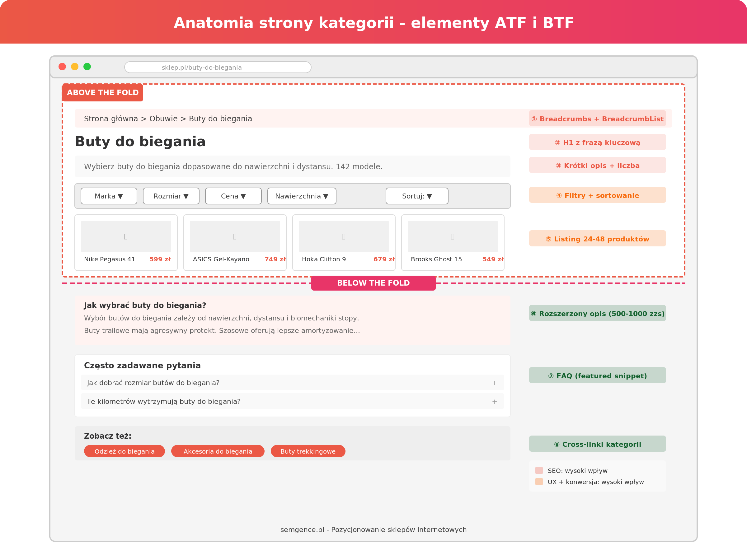Viewport: 747px width, 560px height.
Task: Open the Marka filter dropdown
Action: (x=109, y=196)
